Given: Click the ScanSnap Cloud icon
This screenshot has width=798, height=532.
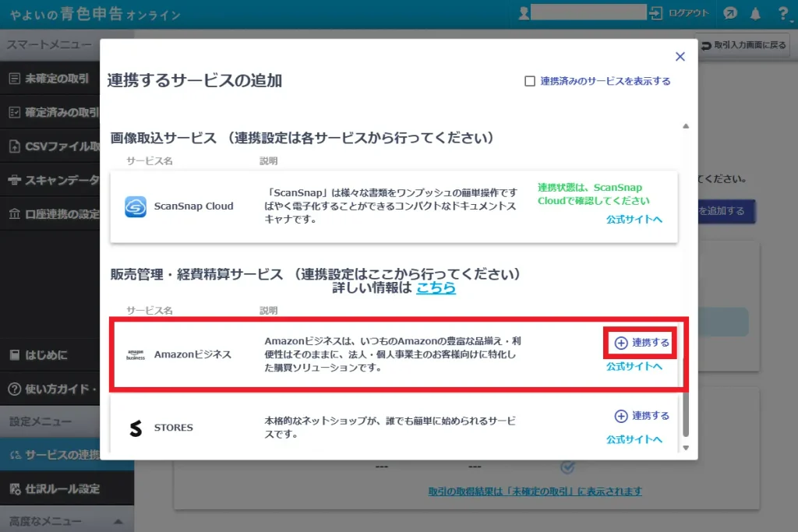Looking at the screenshot, I should 136,206.
